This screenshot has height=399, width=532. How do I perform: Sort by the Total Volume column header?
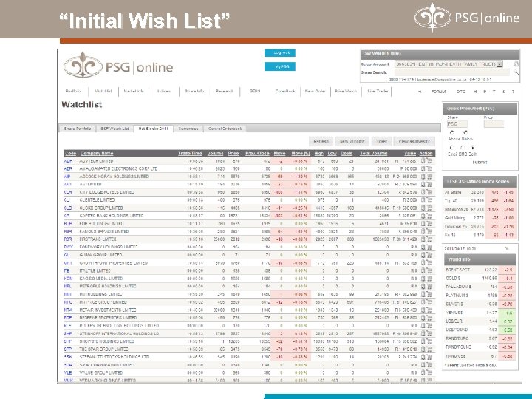click(x=374, y=154)
